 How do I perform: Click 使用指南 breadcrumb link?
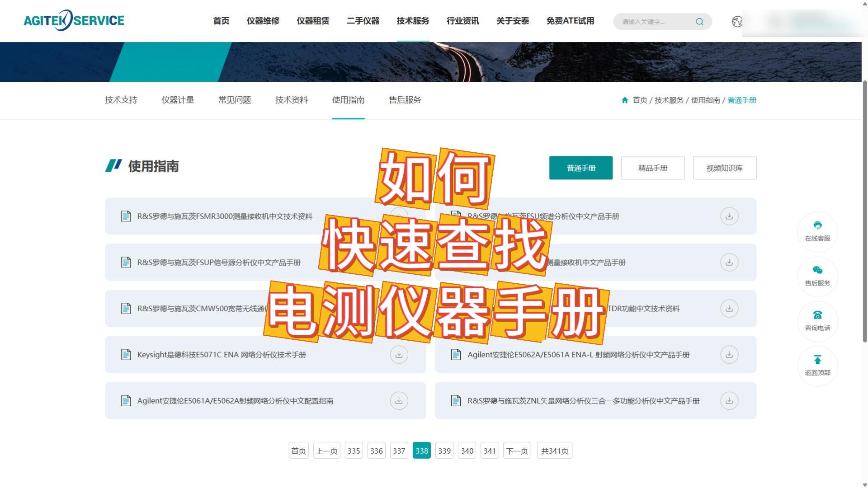pos(705,100)
